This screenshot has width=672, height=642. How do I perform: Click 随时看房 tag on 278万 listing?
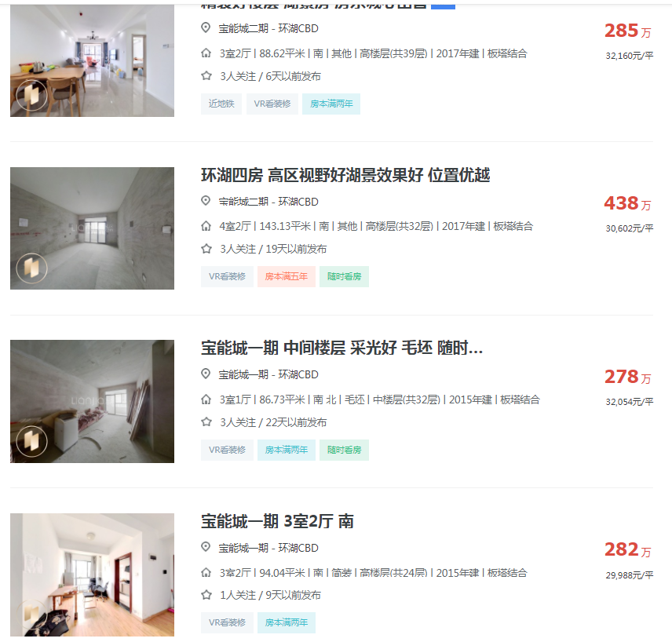point(344,450)
